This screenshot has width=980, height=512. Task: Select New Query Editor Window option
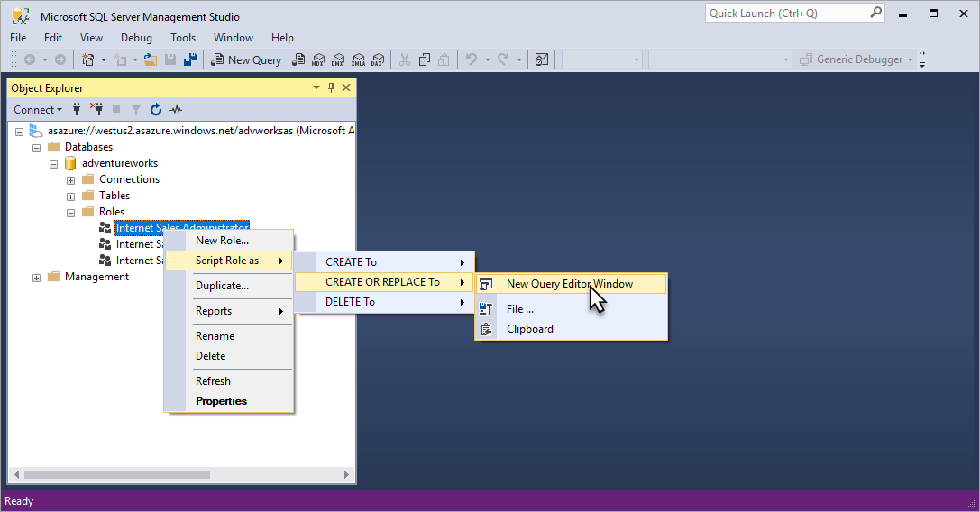[x=569, y=284]
